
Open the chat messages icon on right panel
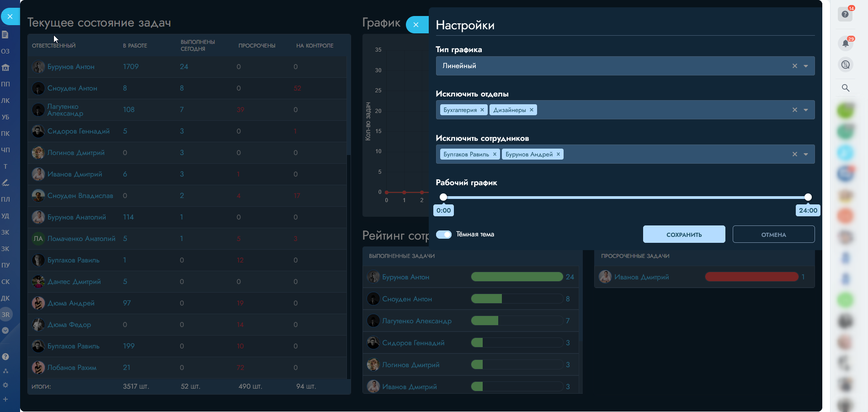click(x=846, y=65)
